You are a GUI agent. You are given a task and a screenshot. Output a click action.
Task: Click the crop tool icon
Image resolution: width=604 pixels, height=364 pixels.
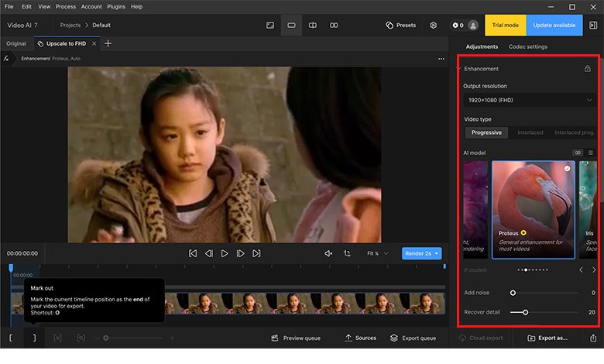[347, 253]
